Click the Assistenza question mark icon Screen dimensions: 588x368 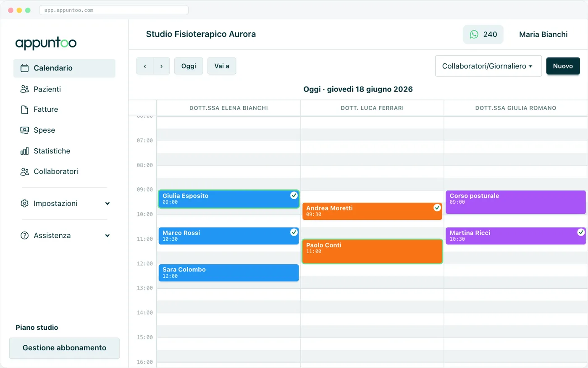pyautogui.click(x=25, y=236)
